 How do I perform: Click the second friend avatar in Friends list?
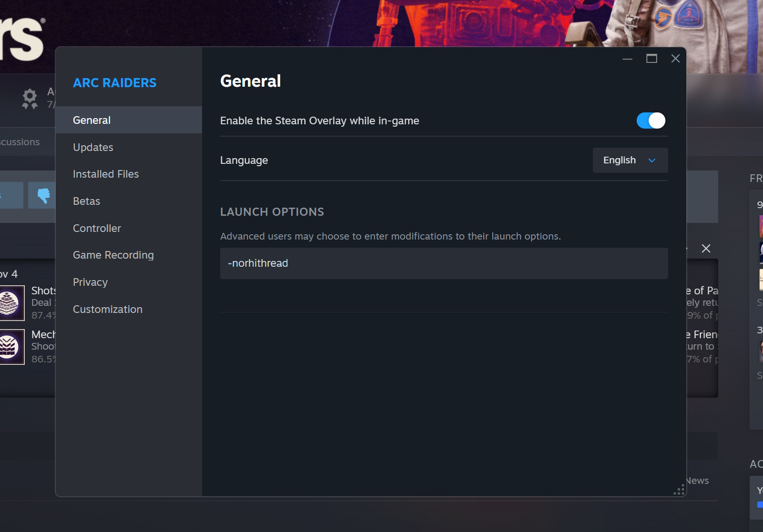coord(759,252)
